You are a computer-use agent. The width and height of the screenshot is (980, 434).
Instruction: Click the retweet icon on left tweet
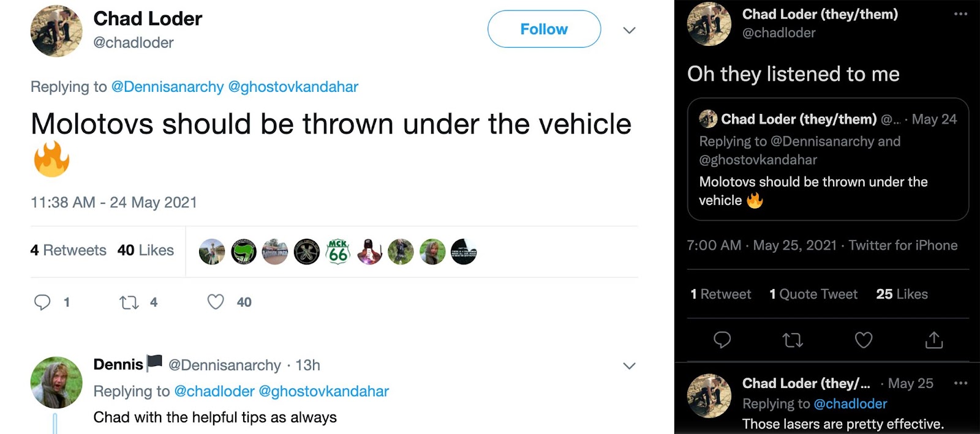[x=129, y=302]
